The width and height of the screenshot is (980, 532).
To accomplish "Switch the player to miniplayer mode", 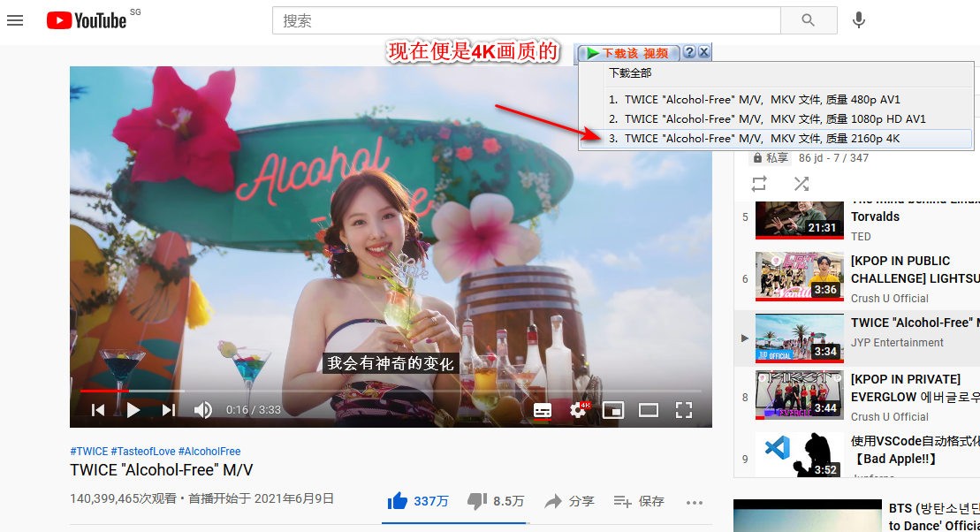I will pos(613,410).
